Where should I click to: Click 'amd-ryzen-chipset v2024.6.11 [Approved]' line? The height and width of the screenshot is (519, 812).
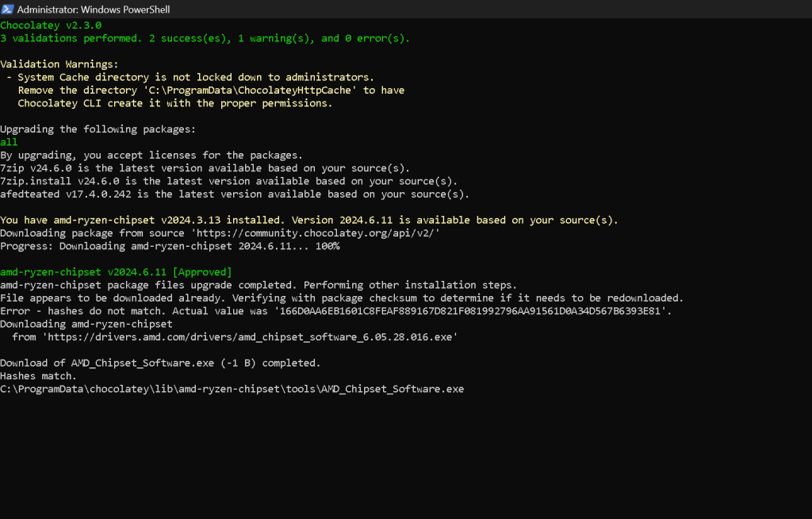(116, 271)
